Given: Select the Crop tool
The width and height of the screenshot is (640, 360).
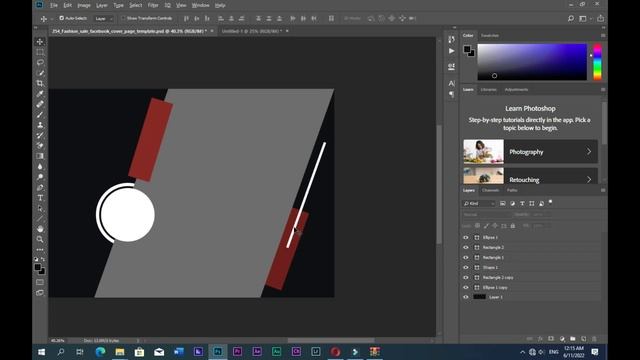Looking at the screenshot, I should click(x=40, y=83).
